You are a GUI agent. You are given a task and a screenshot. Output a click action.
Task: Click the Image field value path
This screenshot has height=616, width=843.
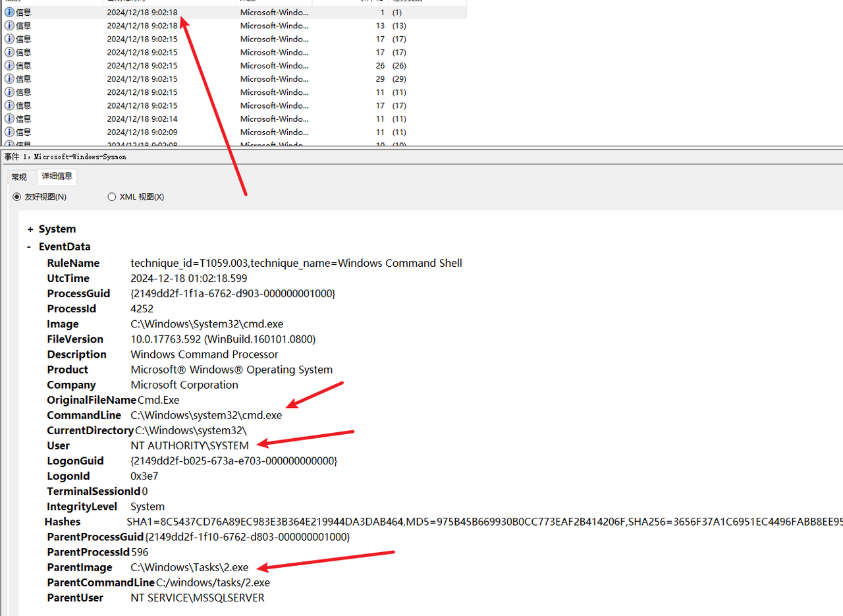pyautogui.click(x=207, y=324)
